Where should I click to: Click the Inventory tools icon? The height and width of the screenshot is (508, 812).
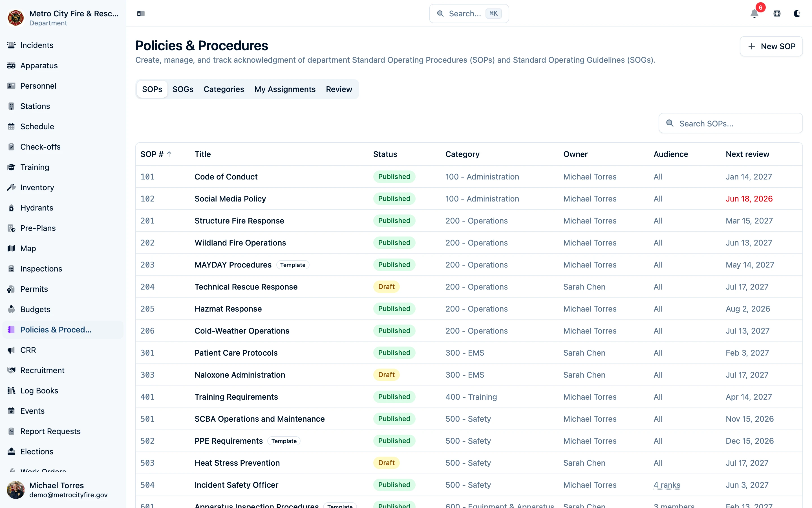click(x=11, y=187)
